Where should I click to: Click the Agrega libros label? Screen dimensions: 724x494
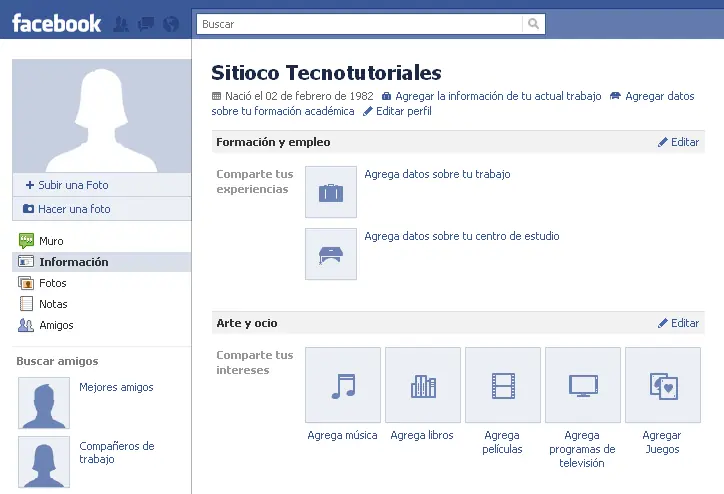coord(422,435)
